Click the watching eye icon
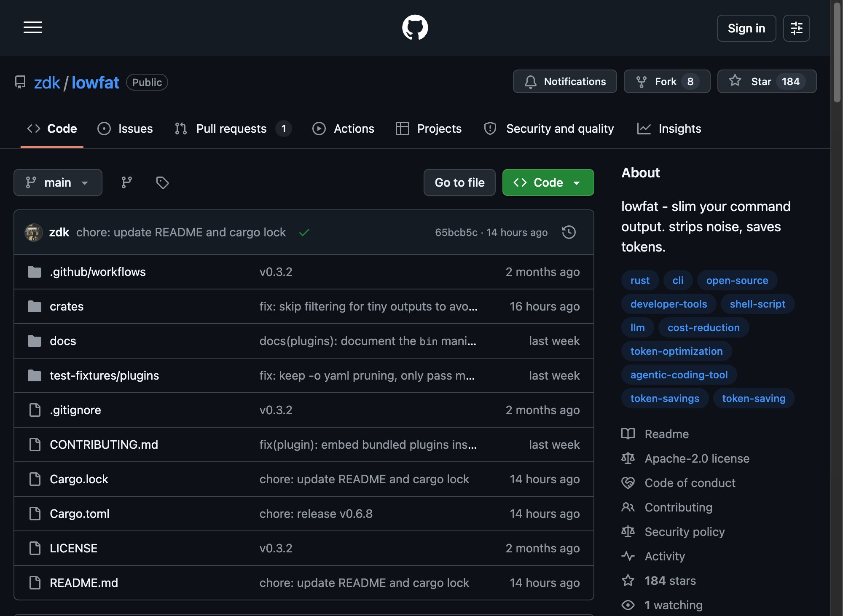This screenshot has width=843, height=616. point(628,605)
